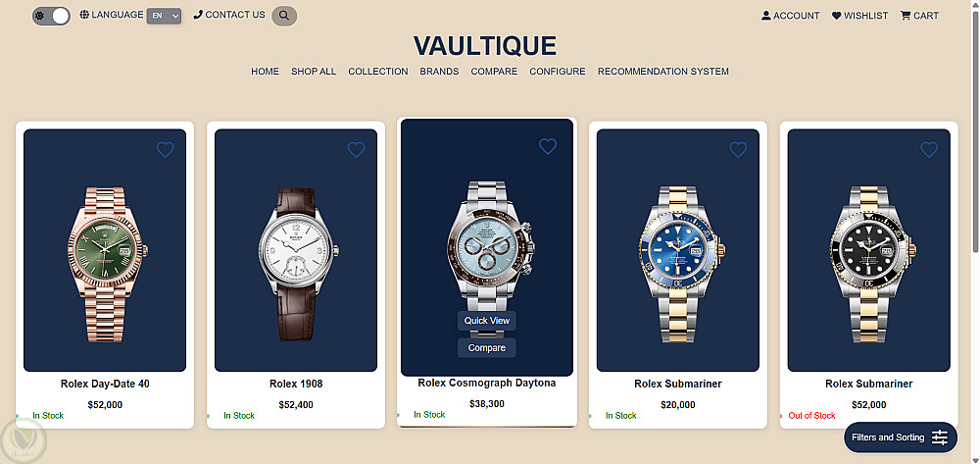Open Wishlist in the header

[x=859, y=16]
